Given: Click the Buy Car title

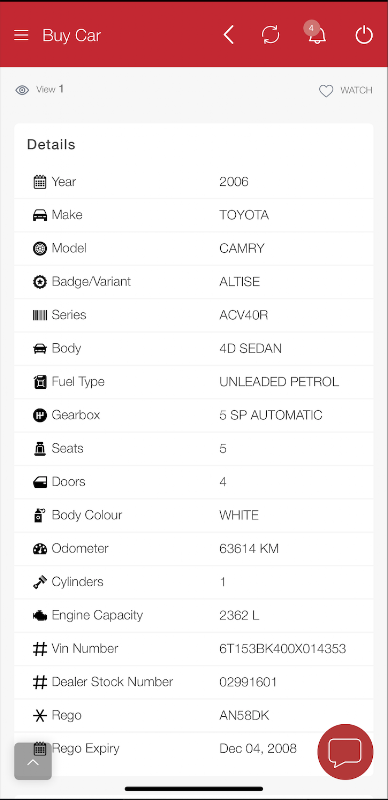Looking at the screenshot, I should 71,35.
